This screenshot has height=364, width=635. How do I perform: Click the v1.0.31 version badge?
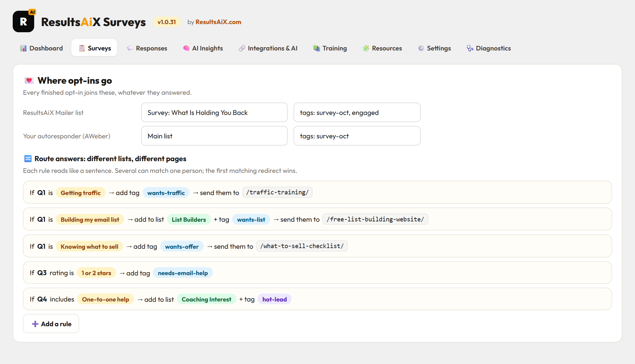click(167, 22)
